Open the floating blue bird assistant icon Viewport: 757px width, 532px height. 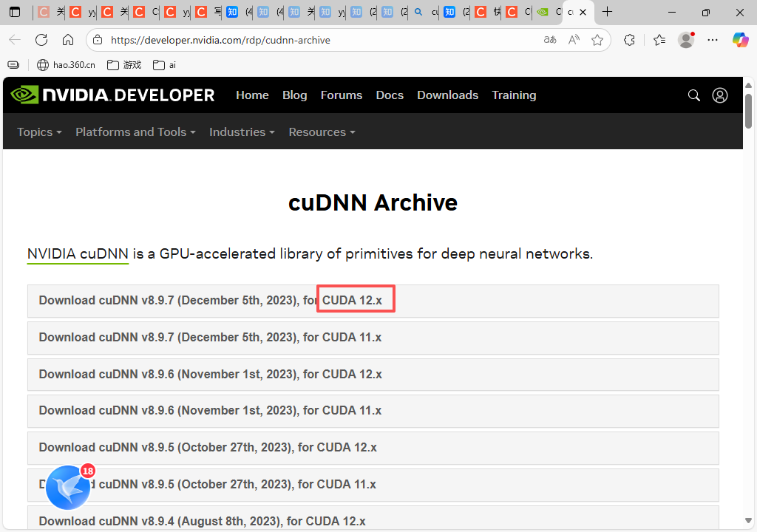pos(68,488)
